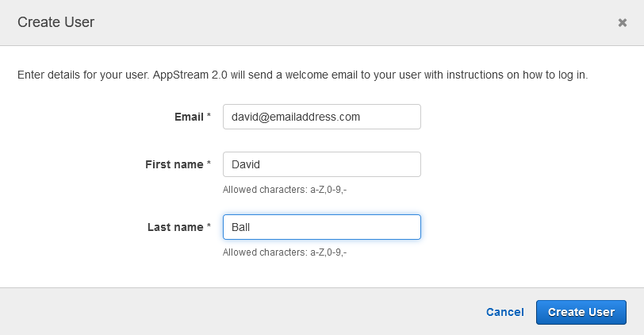Click the required asterisk beside Email
Image resolution: width=644 pixels, height=335 pixels.
(209, 115)
